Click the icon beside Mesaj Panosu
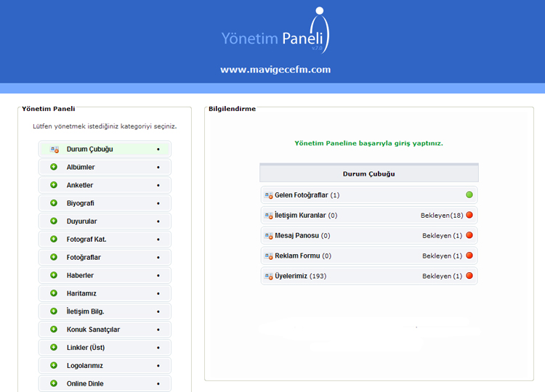Viewport: 545px width, 392px height. [269, 236]
